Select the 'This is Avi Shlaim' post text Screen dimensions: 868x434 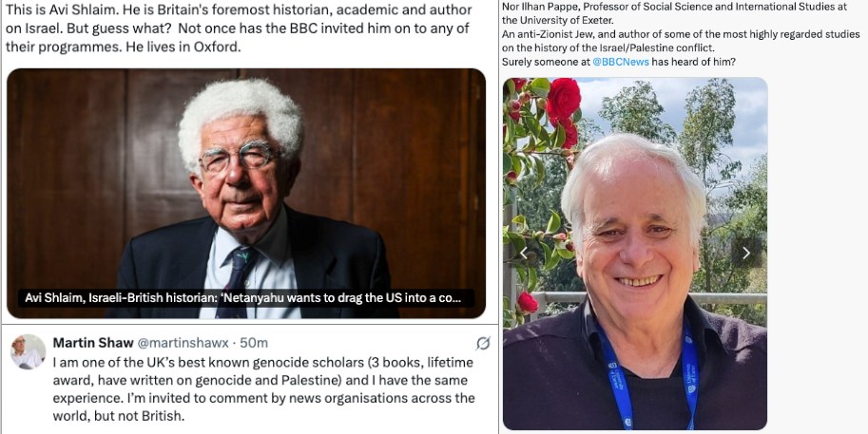pyautogui.click(x=239, y=28)
